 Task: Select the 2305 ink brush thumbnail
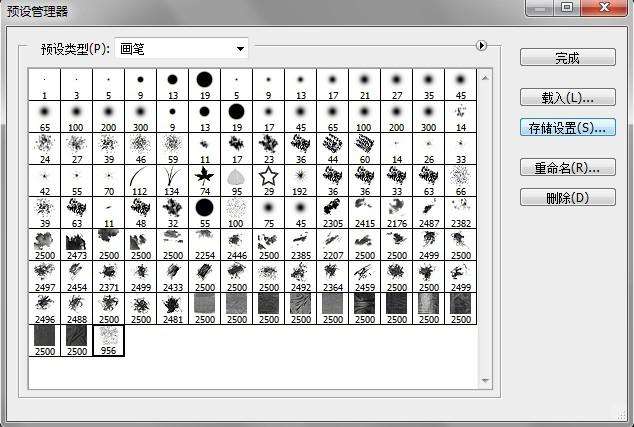(333, 212)
